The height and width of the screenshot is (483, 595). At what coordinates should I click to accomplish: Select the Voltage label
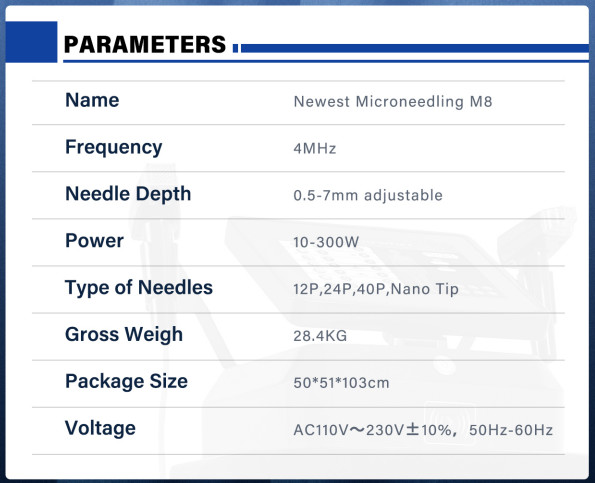(100, 428)
